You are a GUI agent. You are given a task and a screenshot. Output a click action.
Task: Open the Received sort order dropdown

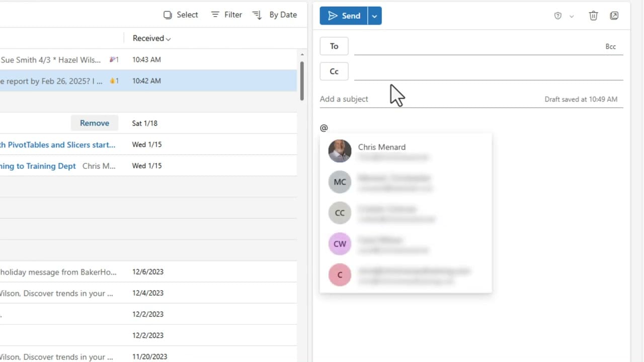(x=150, y=38)
